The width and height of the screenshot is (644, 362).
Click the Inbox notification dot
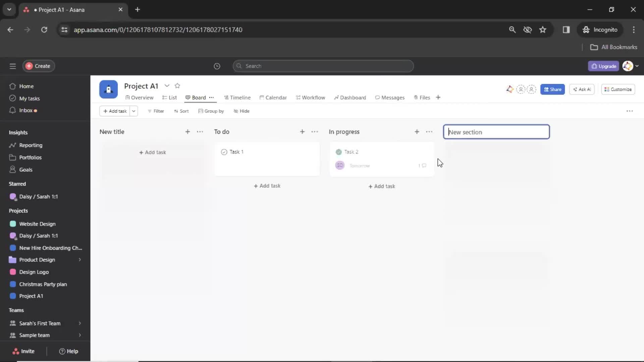(x=36, y=110)
